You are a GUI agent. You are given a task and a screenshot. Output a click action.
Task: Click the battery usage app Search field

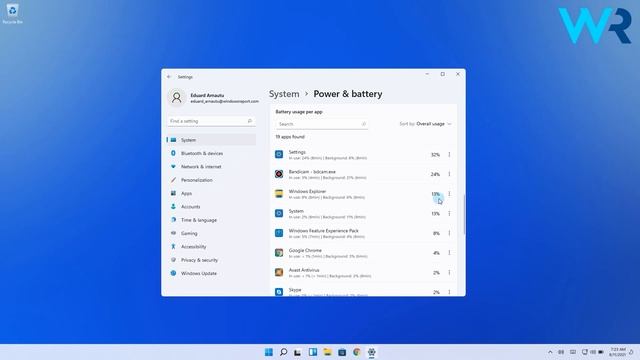322,124
